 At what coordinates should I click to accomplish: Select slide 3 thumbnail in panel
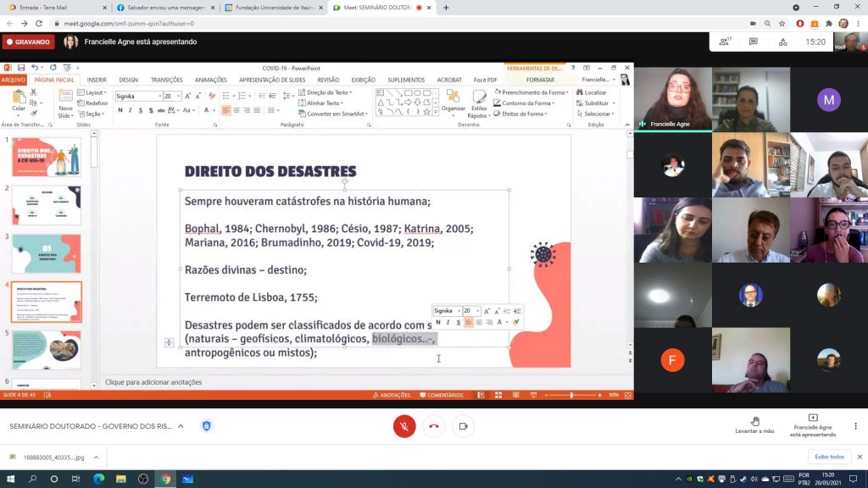[47, 253]
